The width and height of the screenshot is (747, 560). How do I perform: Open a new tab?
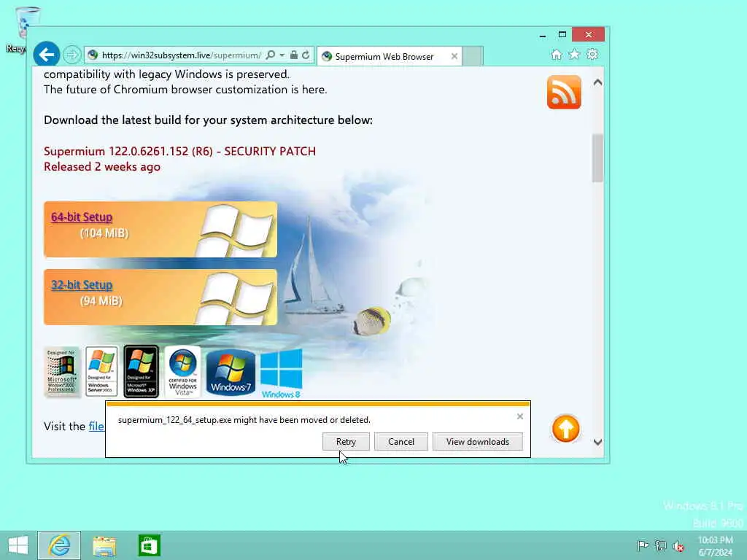click(473, 56)
